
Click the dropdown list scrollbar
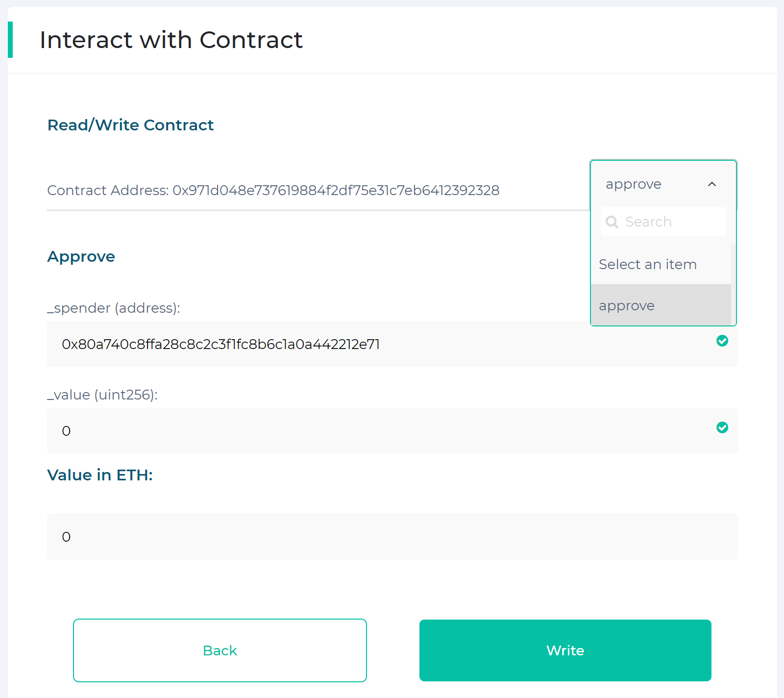point(734,284)
